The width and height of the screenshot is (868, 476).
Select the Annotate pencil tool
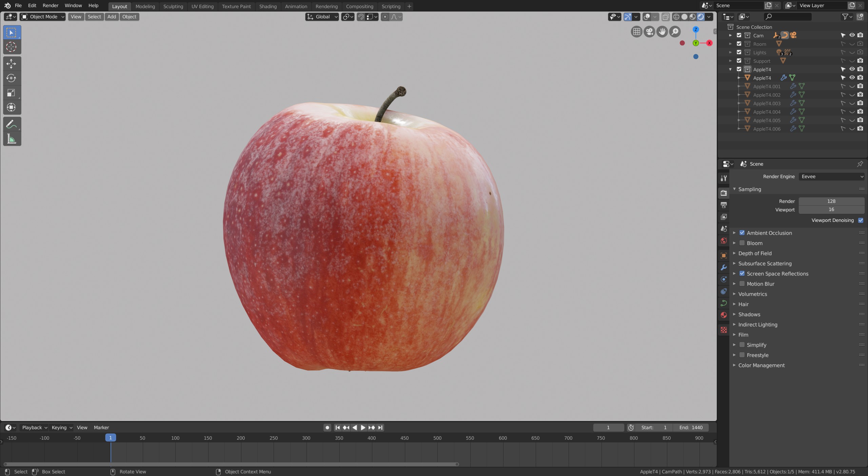coord(12,124)
